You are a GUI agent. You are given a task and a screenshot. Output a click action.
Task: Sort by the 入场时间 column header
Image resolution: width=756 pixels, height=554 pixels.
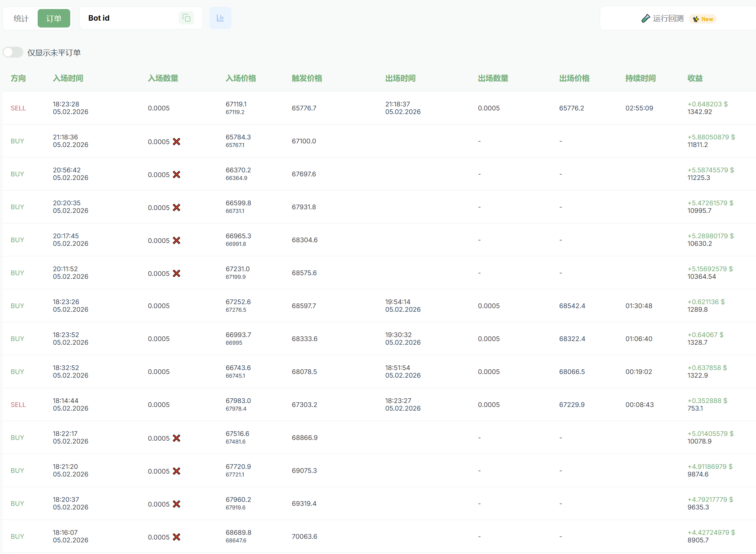[68, 78]
